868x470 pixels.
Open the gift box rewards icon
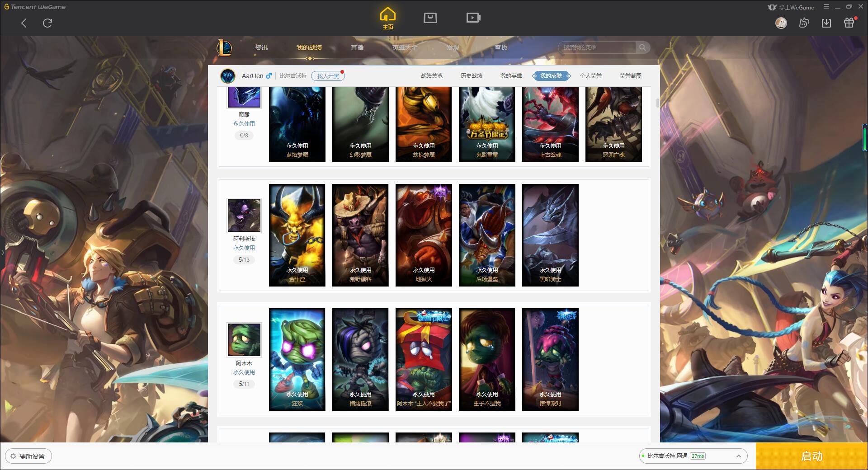pyautogui.click(x=849, y=23)
